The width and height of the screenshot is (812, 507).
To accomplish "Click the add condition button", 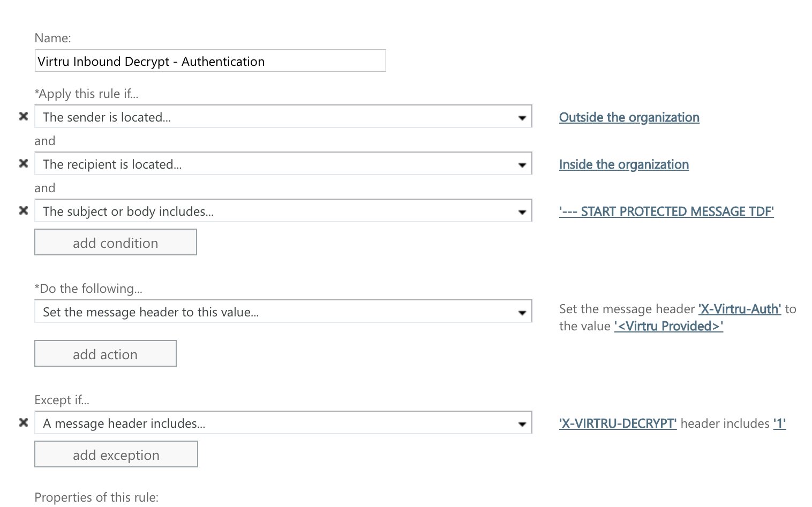I will tap(116, 243).
